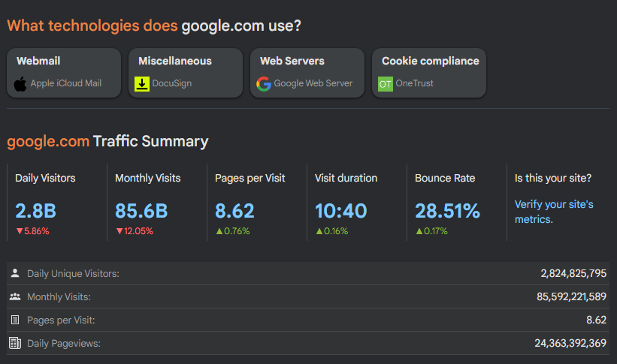Screen dimensions: 617x364
Task: Click the Monthly Visits column heading
Action: pos(148,178)
